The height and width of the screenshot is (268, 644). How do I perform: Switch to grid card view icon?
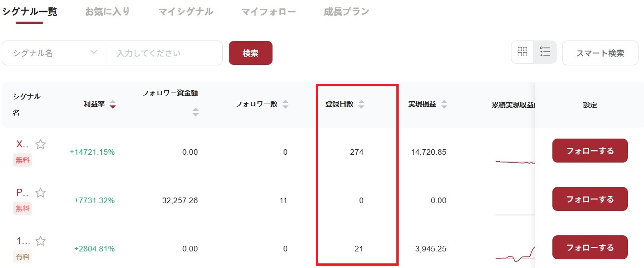click(x=522, y=52)
